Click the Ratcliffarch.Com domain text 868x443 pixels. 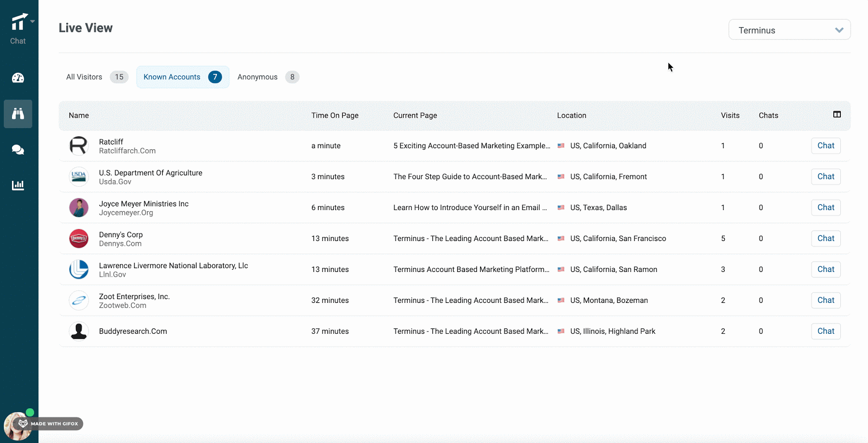coord(127,151)
